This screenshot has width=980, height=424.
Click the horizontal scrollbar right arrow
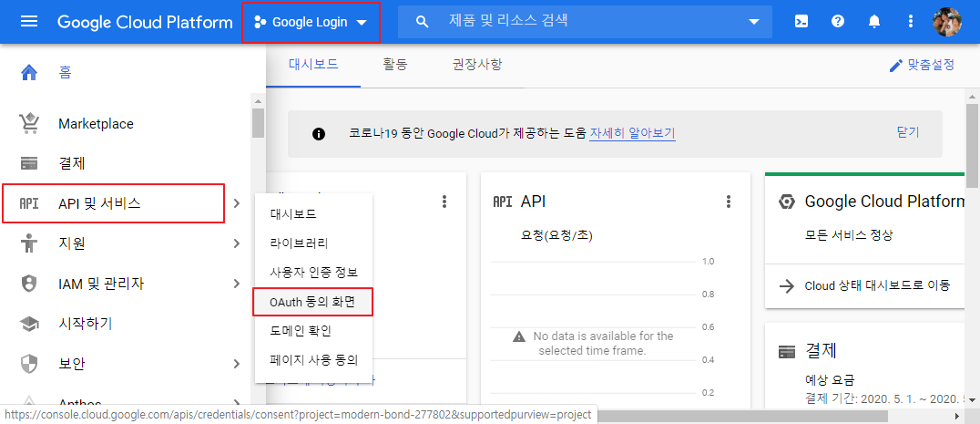pos(957,416)
